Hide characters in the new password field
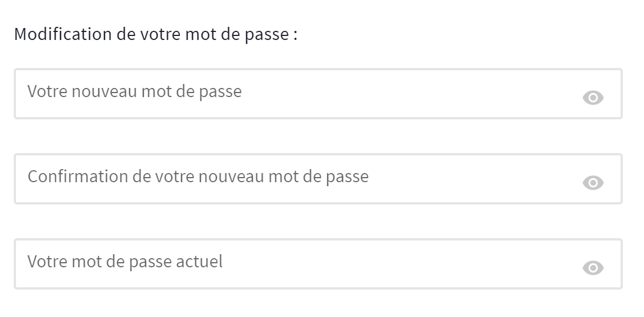The width and height of the screenshot is (644, 317). [593, 98]
